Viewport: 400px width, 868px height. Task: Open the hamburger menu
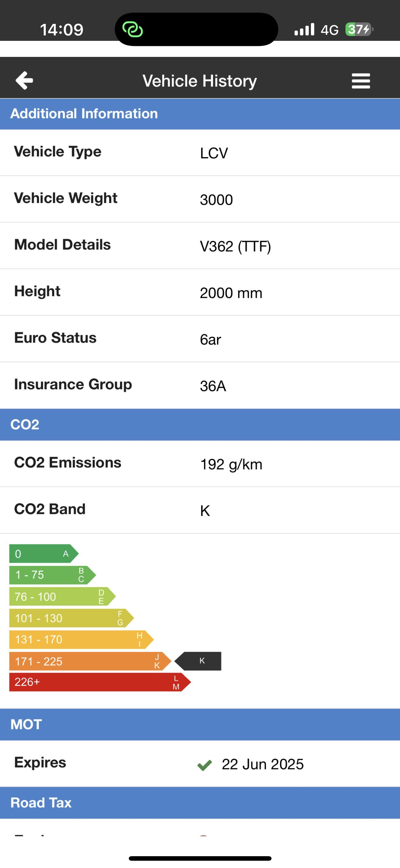click(x=361, y=81)
